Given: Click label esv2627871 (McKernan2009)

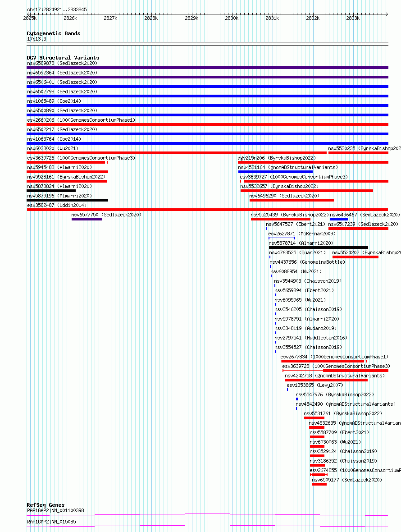Looking at the screenshot, I should pos(302,234).
